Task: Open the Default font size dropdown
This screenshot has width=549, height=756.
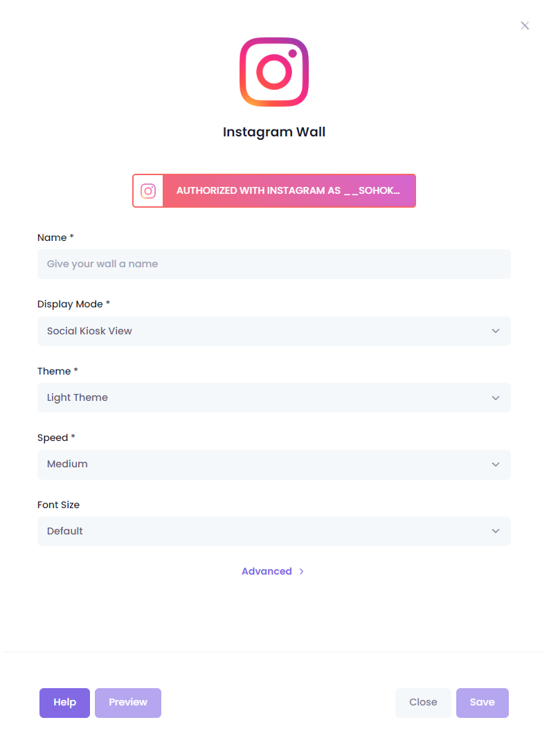Action: click(x=273, y=531)
